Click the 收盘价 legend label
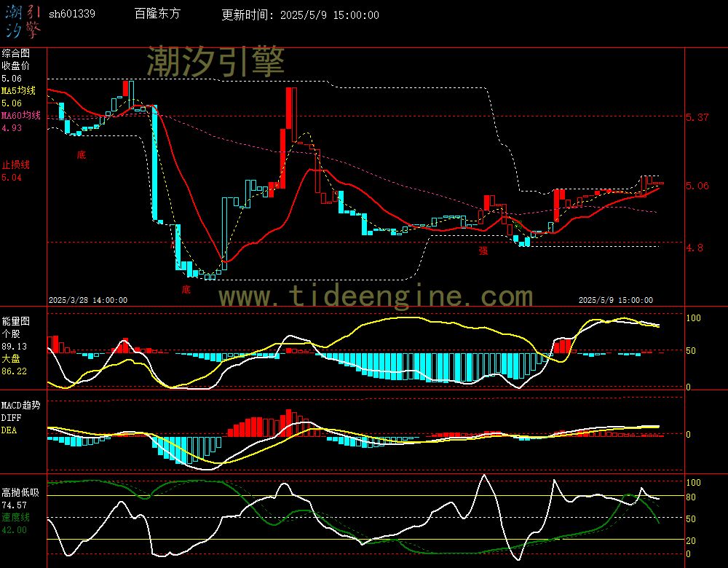Screen dimensions: 728x568 pos(16,66)
